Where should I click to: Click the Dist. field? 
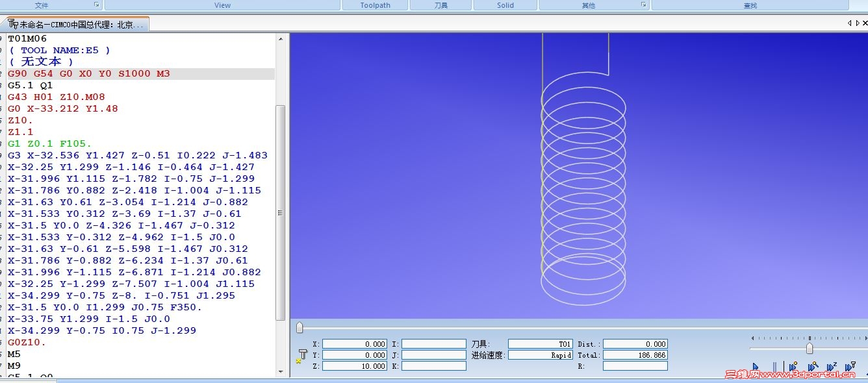point(635,344)
